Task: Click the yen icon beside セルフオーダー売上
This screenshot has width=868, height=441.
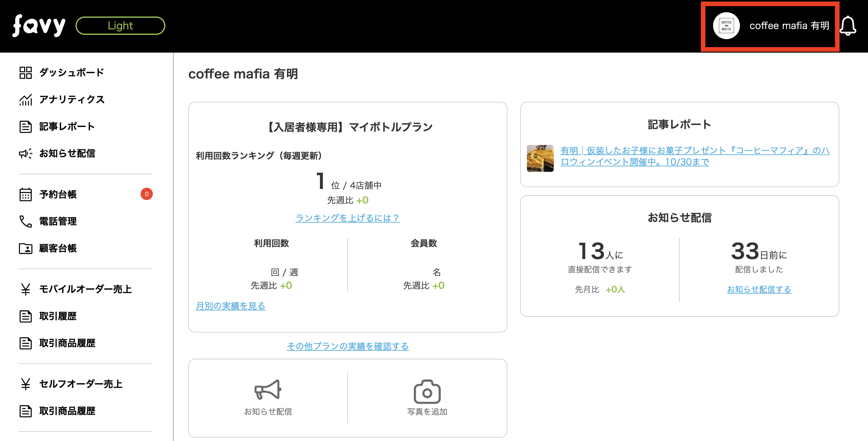Action: click(x=26, y=384)
